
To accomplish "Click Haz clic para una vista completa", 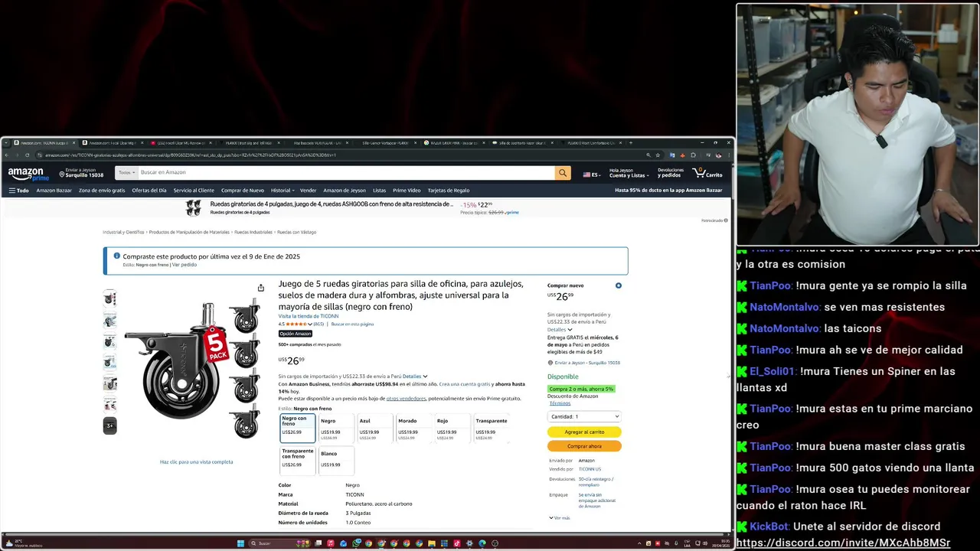I will click(196, 462).
